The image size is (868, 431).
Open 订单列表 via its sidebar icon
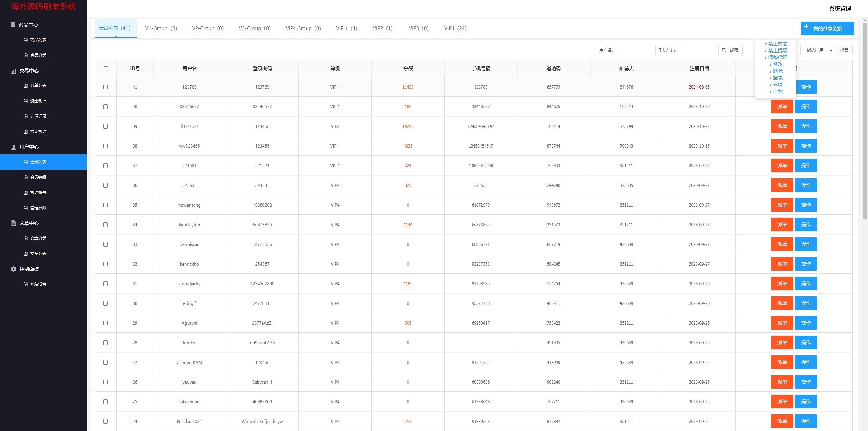(x=26, y=86)
